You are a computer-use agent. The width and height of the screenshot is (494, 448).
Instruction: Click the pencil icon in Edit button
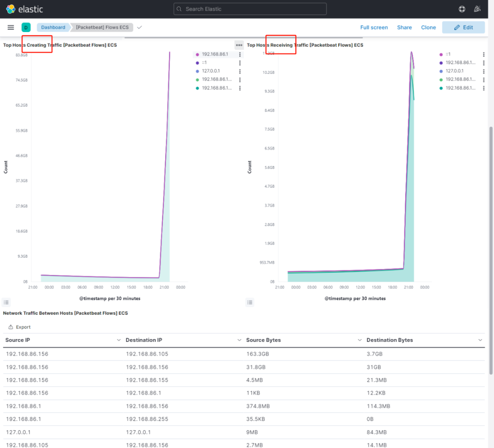(x=457, y=27)
